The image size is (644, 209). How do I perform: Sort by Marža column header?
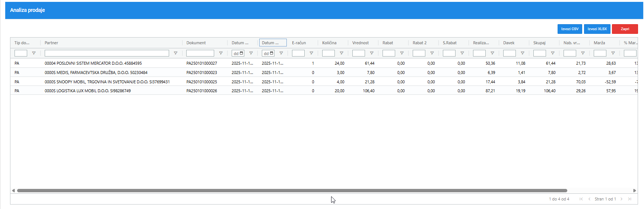pos(599,43)
